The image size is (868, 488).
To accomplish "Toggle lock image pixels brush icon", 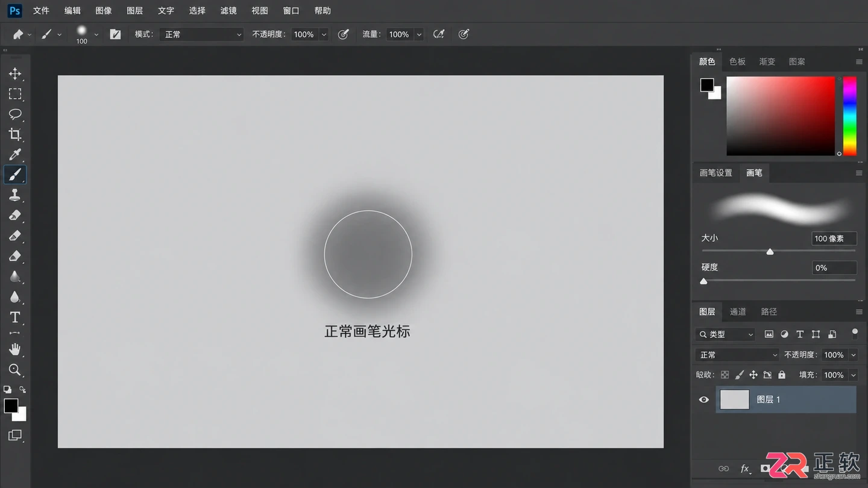I will click(740, 375).
